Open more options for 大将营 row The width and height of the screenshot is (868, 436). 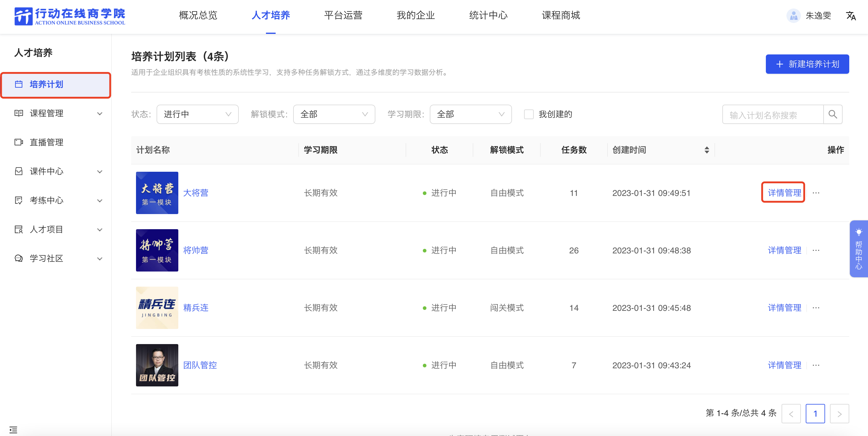(816, 193)
